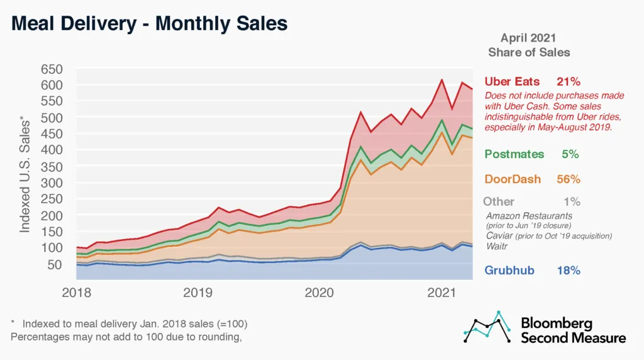Click the 'Indexed to meal delivery Jan. 2018' footnote
The height and width of the screenshot is (360, 644).
(x=135, y=324)
